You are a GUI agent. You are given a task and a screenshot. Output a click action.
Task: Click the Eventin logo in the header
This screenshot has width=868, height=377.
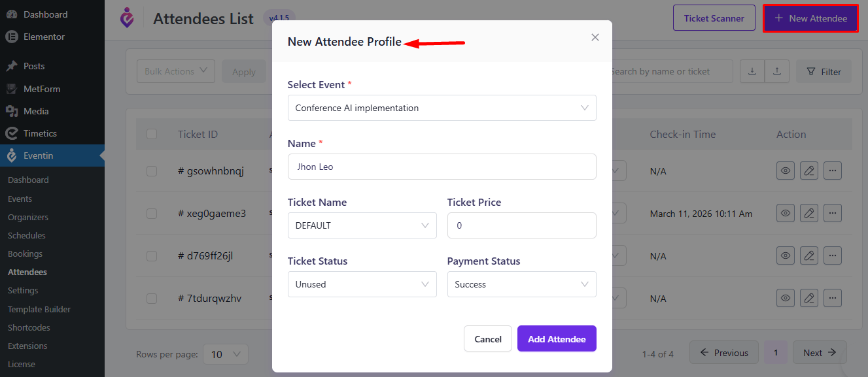click(127, 18)
